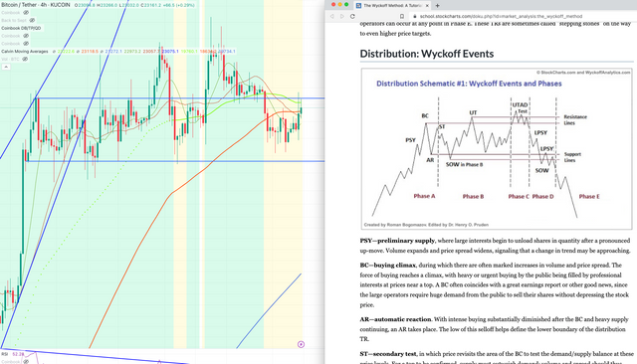Click the 19760.1 moving average value

(x=189, y=52)
